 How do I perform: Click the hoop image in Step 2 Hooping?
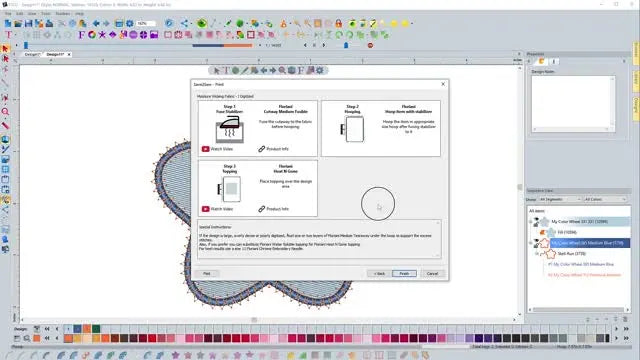[352, 129]
